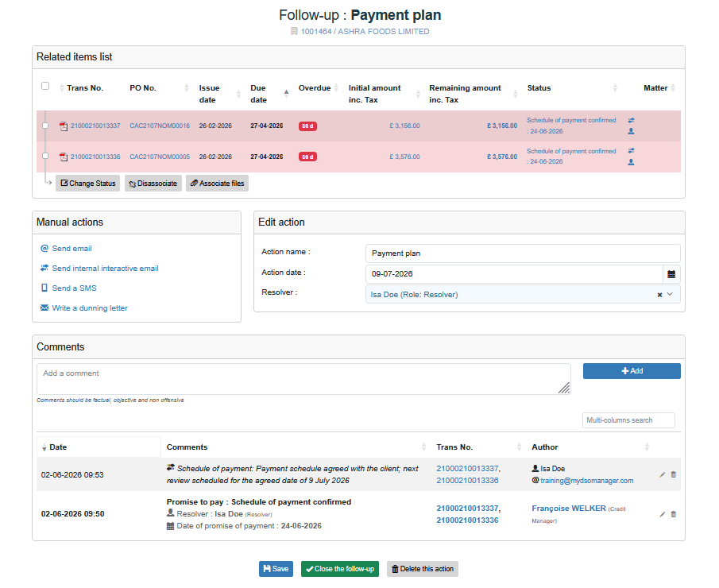
Task: Clear the selected Resolver with the x
Action: (659, 295)
